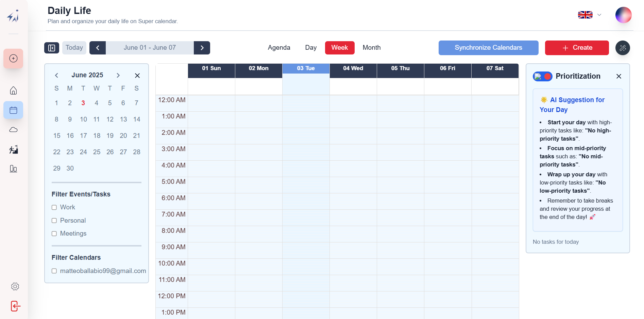Click the user profile gradient avatar
This screenshot has width=644, height=319.
point(623,15)
